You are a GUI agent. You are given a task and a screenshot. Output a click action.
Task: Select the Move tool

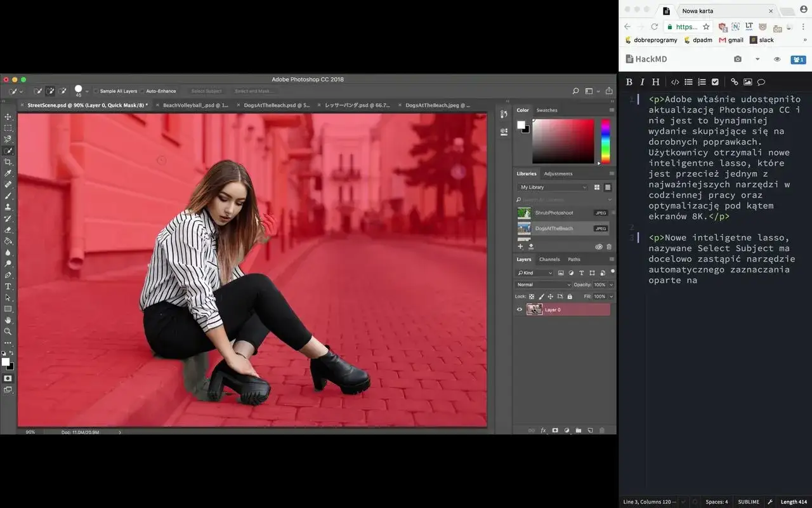(x=8, y=117)
